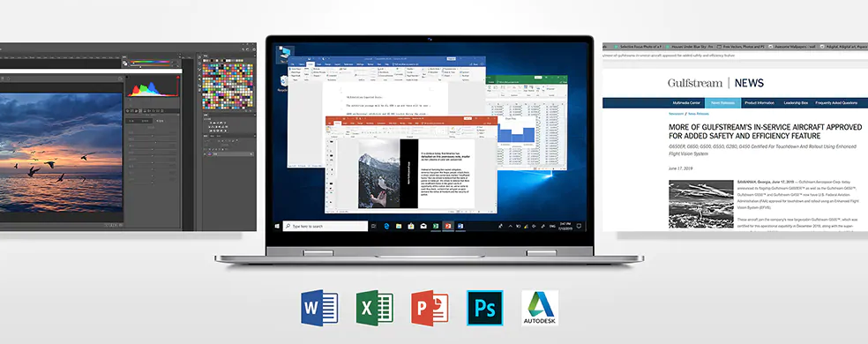Click the Type here to search box

coord(325,226)
